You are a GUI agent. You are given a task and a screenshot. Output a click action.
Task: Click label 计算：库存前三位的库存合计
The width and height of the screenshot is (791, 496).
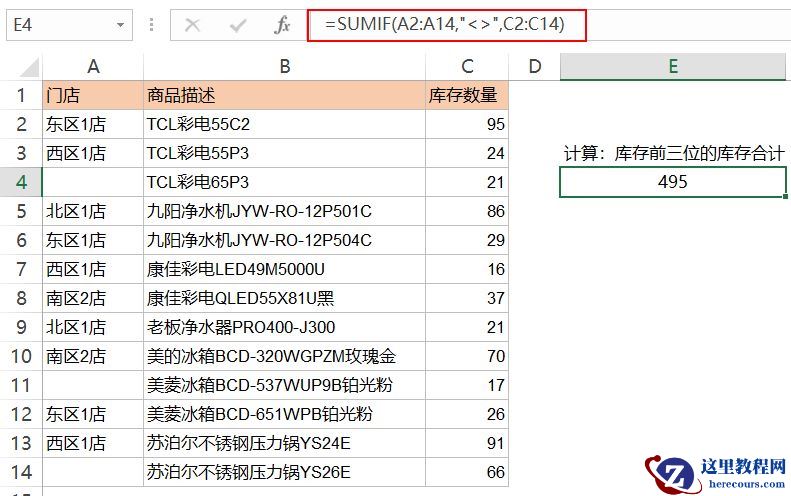click(x=674, y=153)
